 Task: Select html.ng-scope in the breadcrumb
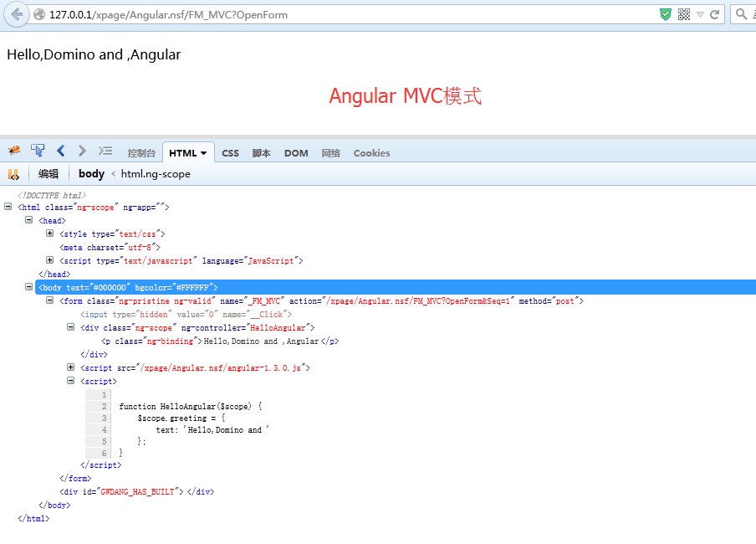(156, 174)
